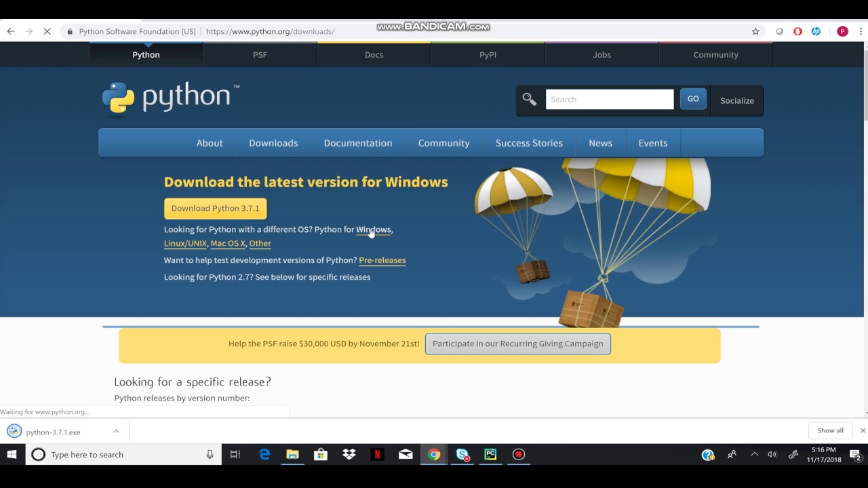Open Chrome three-dot menu
868x488 pixels.
[861, 31]
